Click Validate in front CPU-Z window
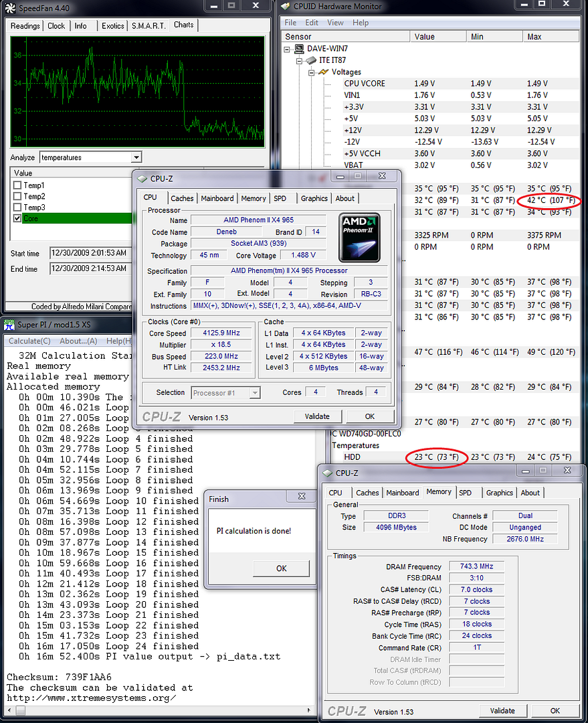The image size is (588, 723). 318,416
